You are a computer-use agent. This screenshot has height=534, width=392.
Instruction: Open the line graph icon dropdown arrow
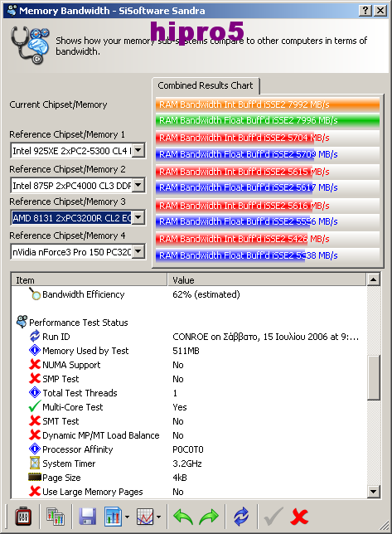158,517
